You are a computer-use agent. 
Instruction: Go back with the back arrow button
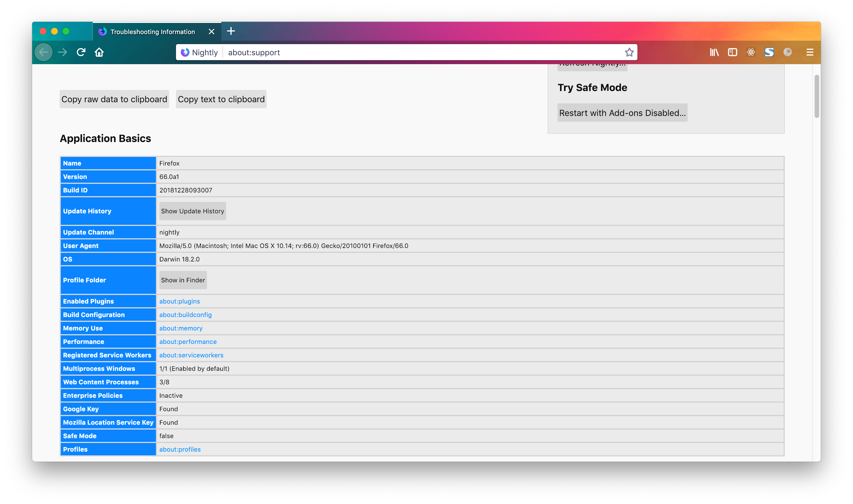point(44,52)
